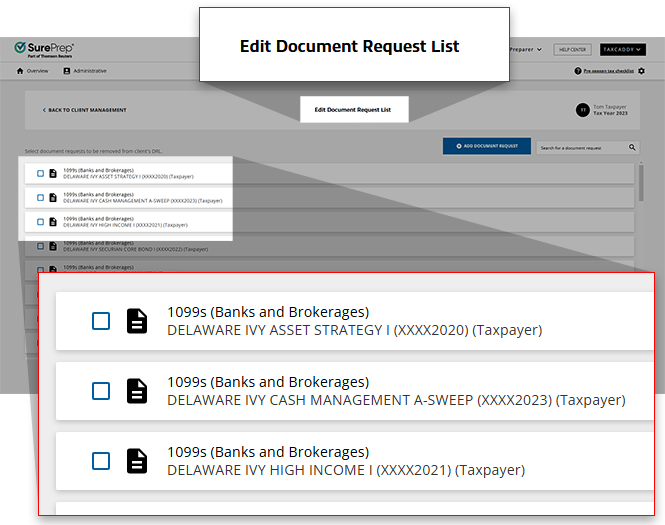Go back to Client Management
Image resolution: width=665 pixels, height=525 pixels.
(x=84, y=110)
